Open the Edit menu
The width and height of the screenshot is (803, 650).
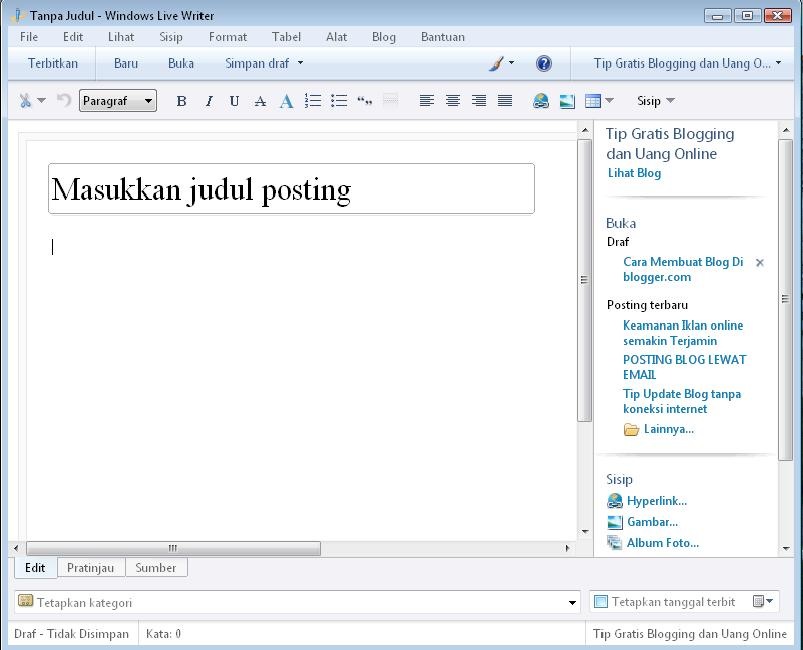click(x=73, y=37)
